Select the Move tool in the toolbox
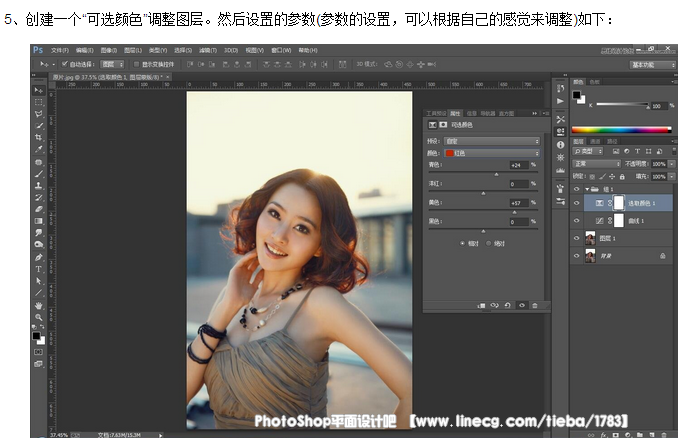The height and width of the screenshot is (438, 678). (x=38, y=90)
